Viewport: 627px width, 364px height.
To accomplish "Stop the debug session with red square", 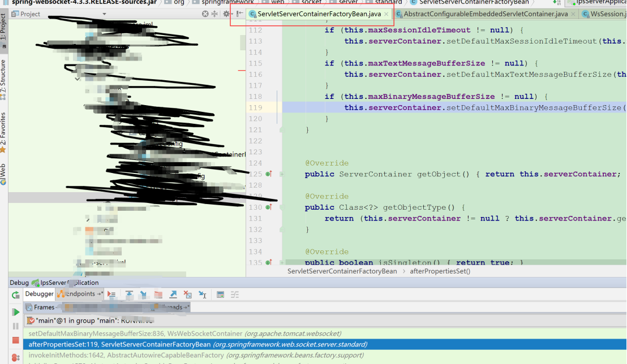I will 15,340.
